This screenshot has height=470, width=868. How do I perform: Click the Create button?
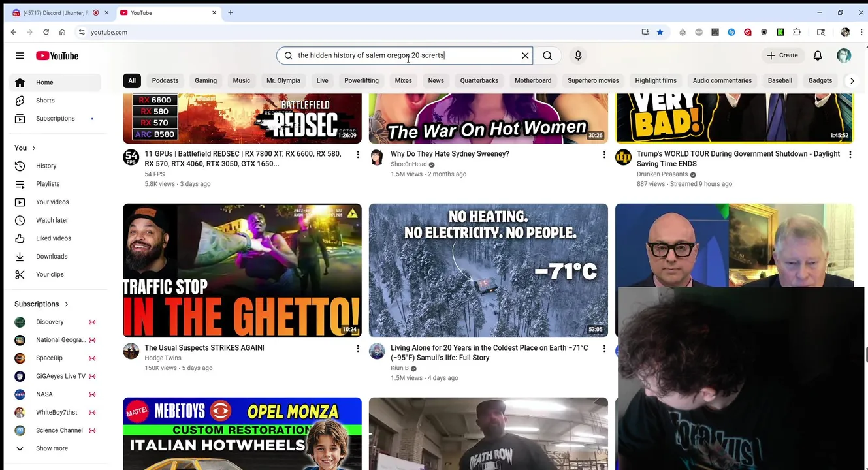pyautogui.click(x=782, y=55)
